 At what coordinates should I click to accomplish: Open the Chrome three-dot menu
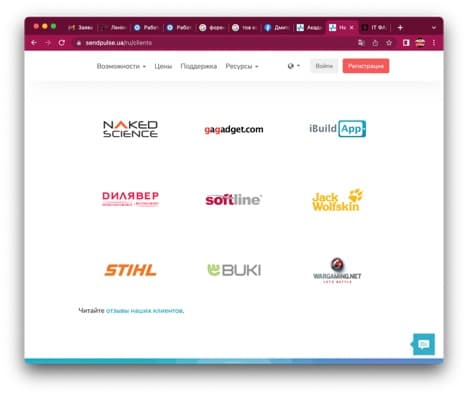[434, 43]
